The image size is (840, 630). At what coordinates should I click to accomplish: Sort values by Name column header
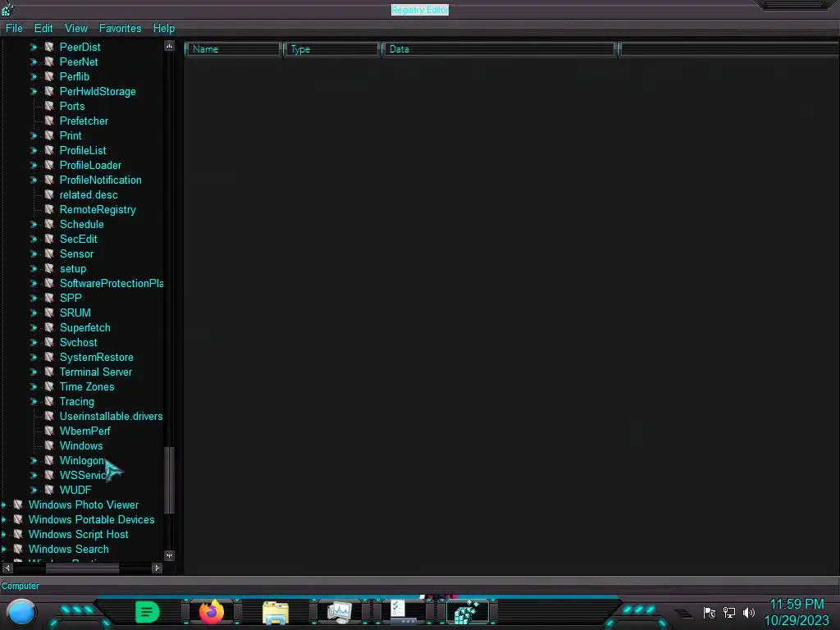pos(233,49)
